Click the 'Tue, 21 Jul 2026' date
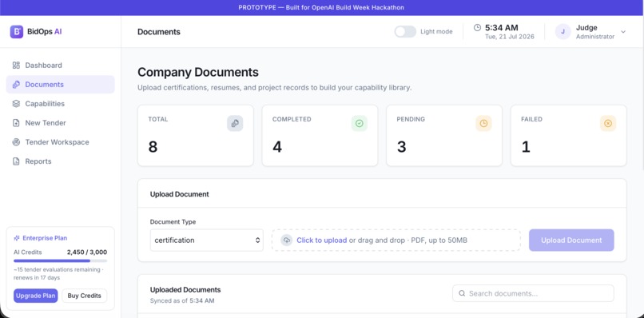The height and width of the screenshot is (318, 644). [510, 37]
